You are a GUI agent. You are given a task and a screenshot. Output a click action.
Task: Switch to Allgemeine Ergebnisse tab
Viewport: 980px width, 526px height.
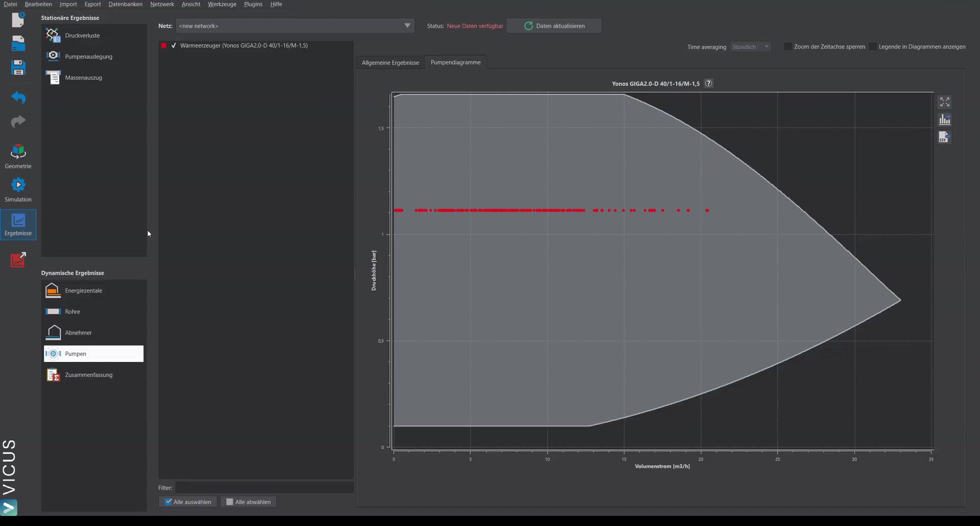point(390,62)
